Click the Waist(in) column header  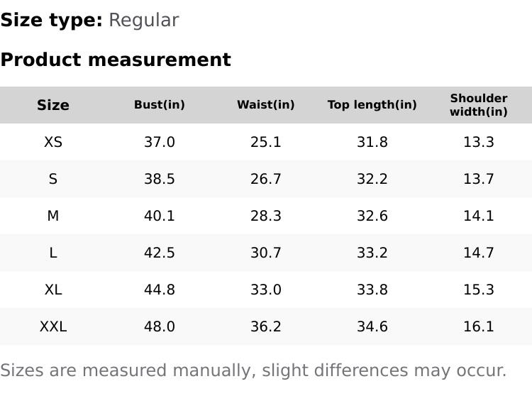click(x=266, y=105)
